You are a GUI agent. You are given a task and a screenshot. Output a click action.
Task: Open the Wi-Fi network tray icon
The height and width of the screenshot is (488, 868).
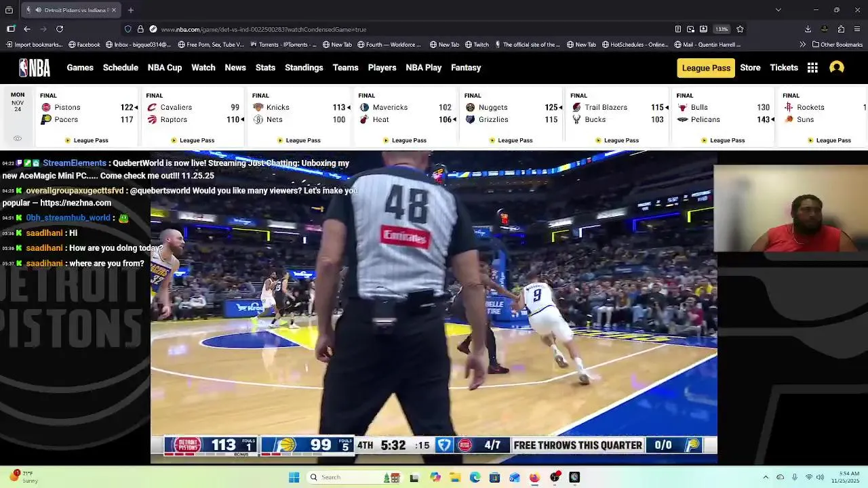tap(808, 477)
